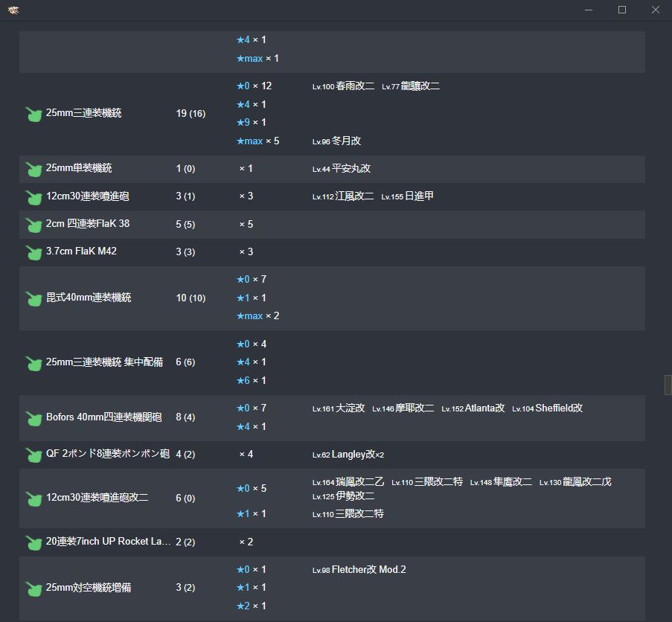This screenshot has height=622, width=672.
Task: Click ship Lv.146 摩耶改二
Action: tap(403, 408)
